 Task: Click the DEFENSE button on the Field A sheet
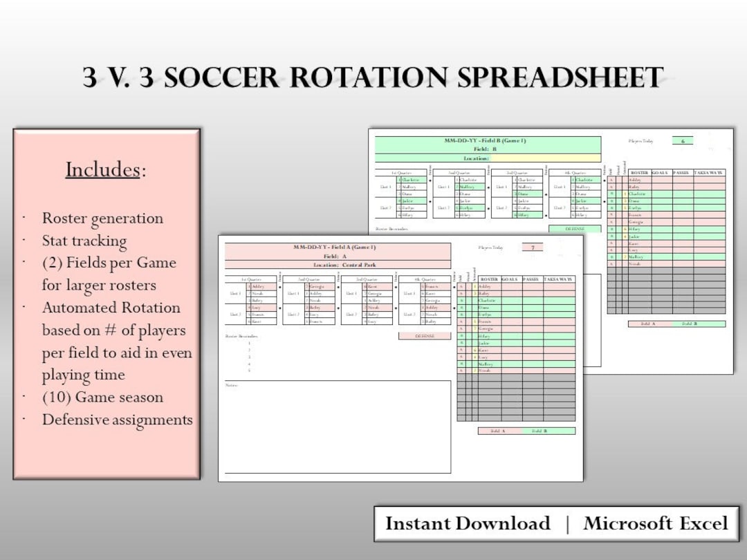click(424, 335)
